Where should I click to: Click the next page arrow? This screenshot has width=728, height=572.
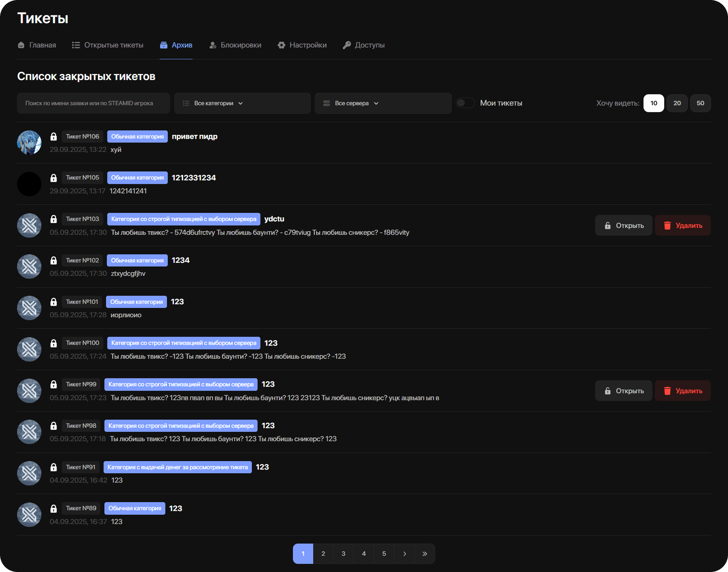click(405, 554)
